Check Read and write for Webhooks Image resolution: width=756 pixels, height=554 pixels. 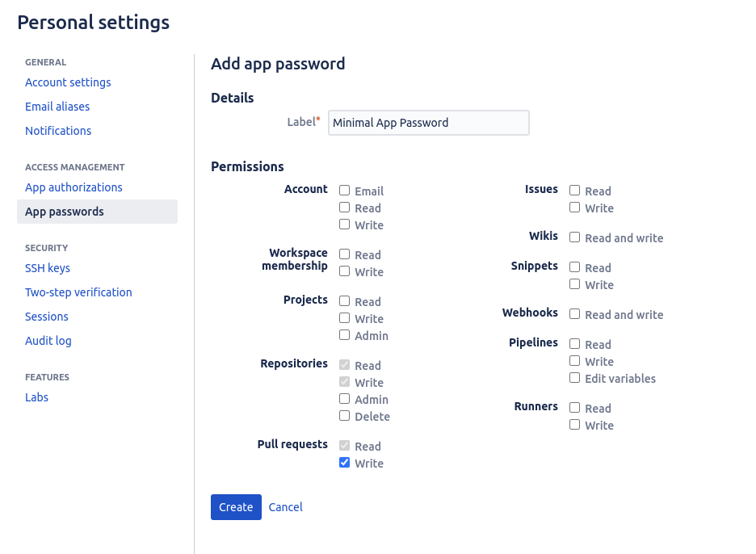point(574,314)
